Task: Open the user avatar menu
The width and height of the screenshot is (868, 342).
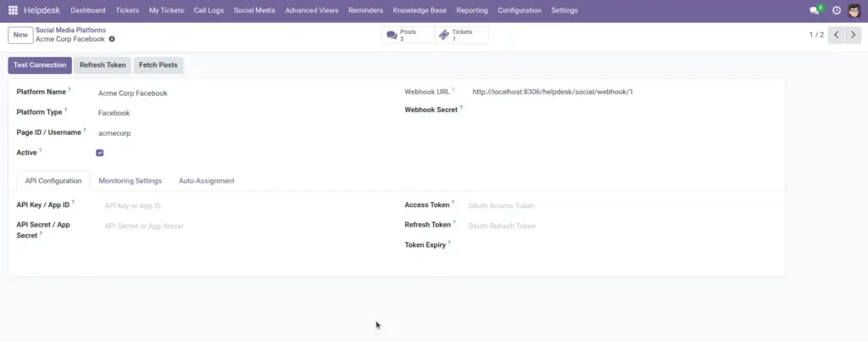Action: point(854,10)
